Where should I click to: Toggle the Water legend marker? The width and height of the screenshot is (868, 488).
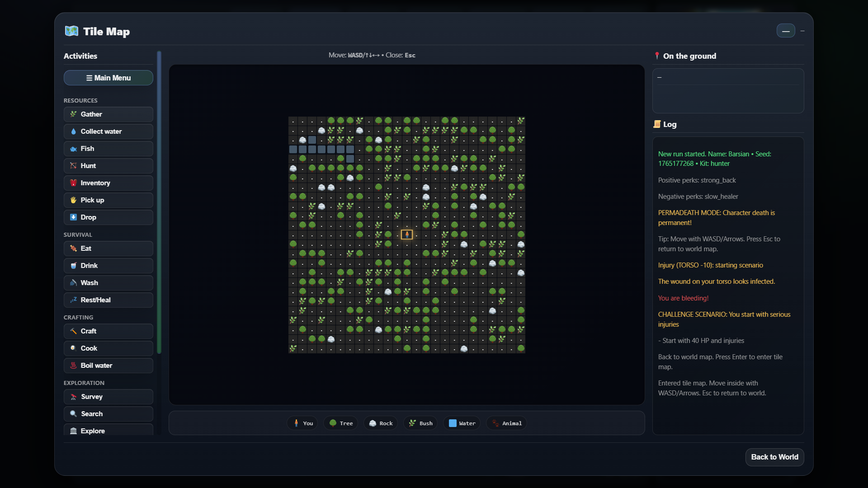(462, 423)
